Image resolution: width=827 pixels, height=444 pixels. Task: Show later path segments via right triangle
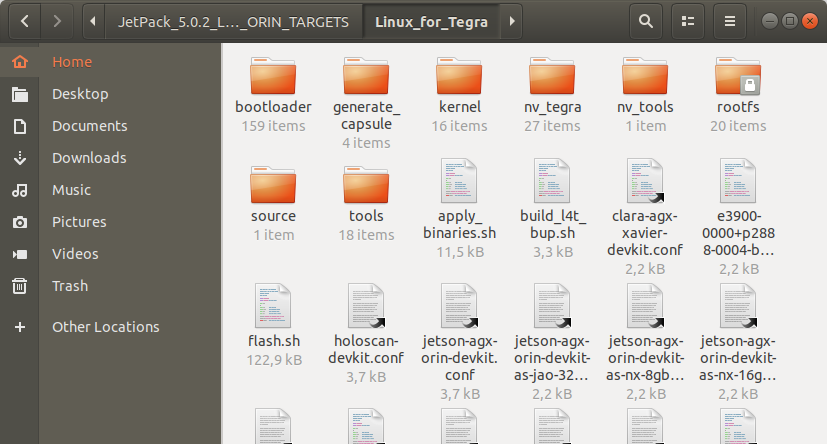coord(512,21)
